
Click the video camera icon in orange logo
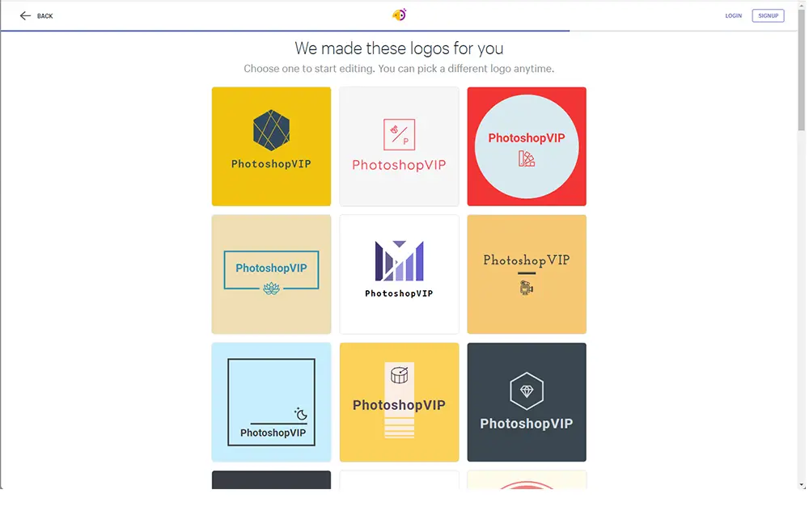point(527,288)
